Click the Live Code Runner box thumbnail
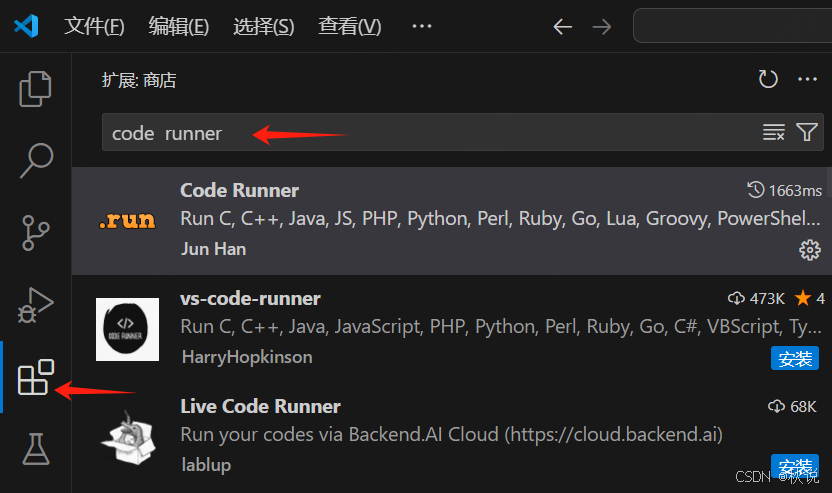 coord(127,437)
